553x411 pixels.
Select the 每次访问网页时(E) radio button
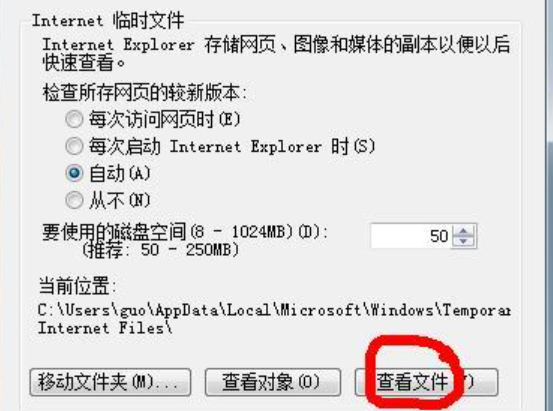pos(74,119)
